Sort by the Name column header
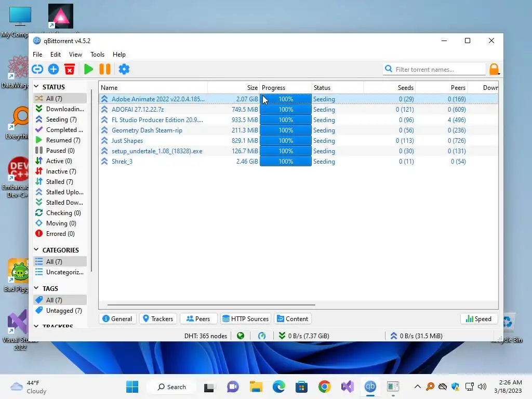The width and height of the screenshot is (532, 399). pyautogui.click(x=153, y=87)
